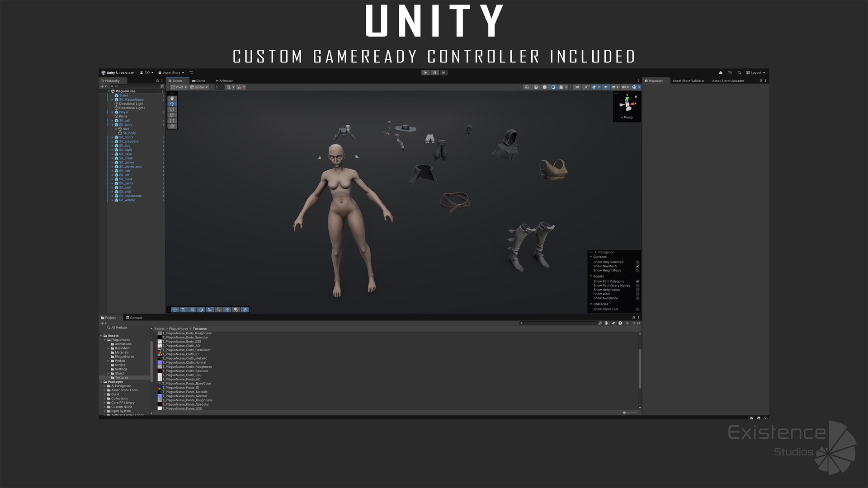Enable Show Only Selected checkbox
Image resolution: width=868 pixels, height=488 pixels.
tap(637, 262)
